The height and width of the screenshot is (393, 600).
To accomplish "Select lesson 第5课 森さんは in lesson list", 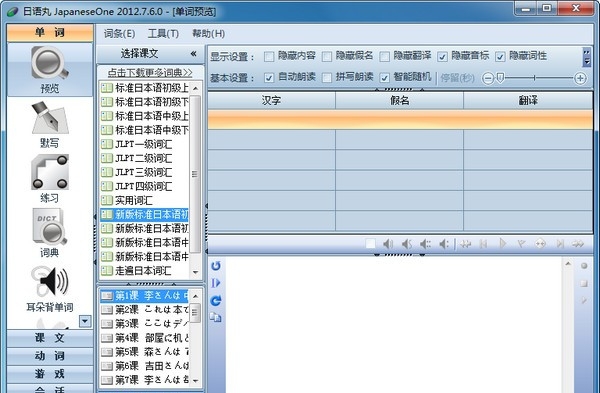I will [x=144, y=352].
